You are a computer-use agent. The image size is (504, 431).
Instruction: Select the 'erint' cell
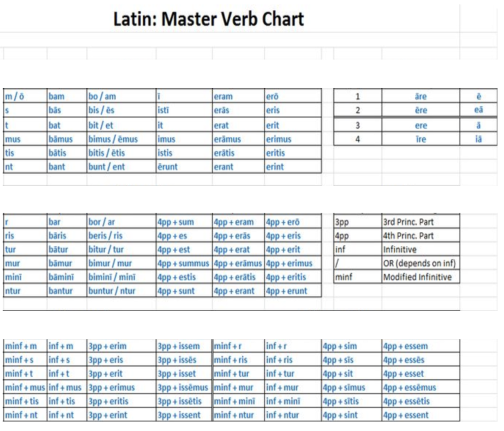tap(293, 166)
